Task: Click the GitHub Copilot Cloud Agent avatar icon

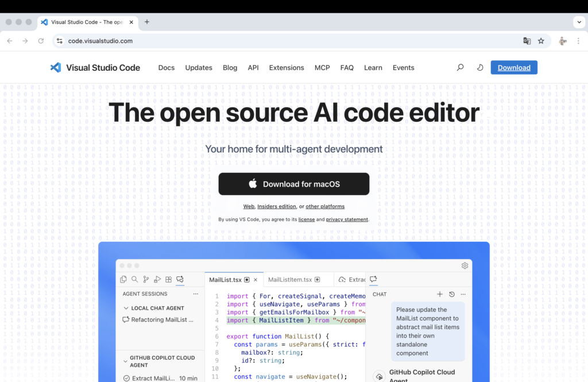Action: point(380,376)
